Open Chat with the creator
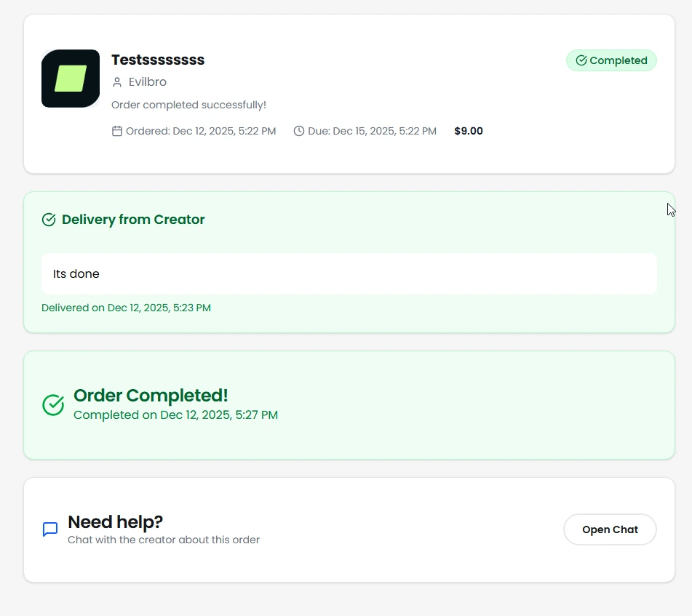Viewport: 692px width, 616px height. point(610,529)
